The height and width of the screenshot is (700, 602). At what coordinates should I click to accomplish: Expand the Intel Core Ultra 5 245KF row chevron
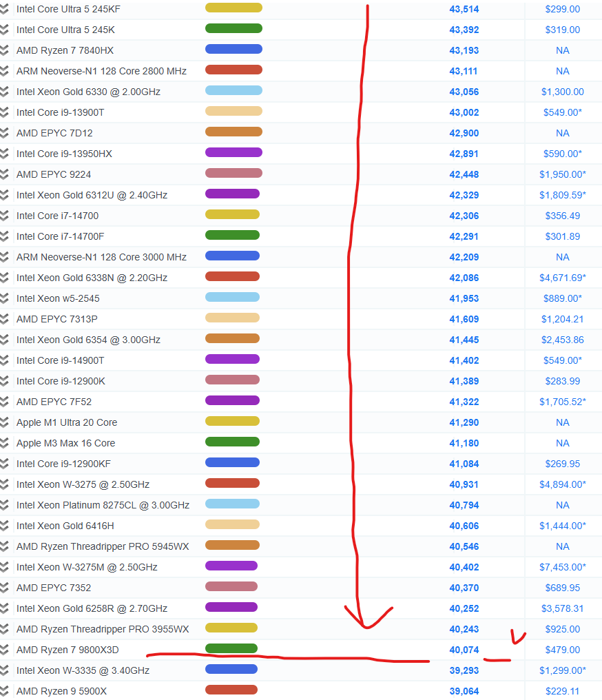click(x=4, y=10)
